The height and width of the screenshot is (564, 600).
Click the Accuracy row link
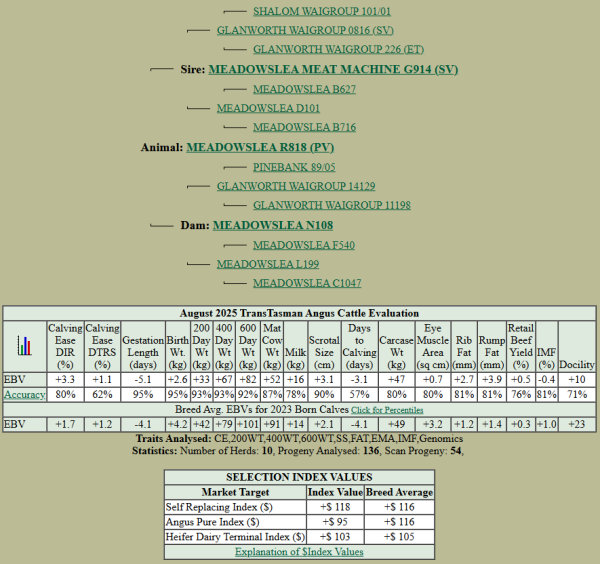click(24, 394)
